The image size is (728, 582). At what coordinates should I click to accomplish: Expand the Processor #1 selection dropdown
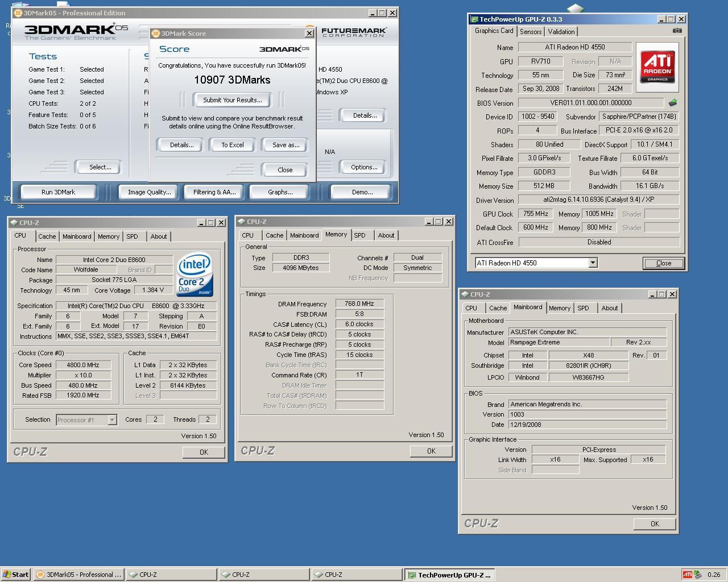tap(112, 420)
